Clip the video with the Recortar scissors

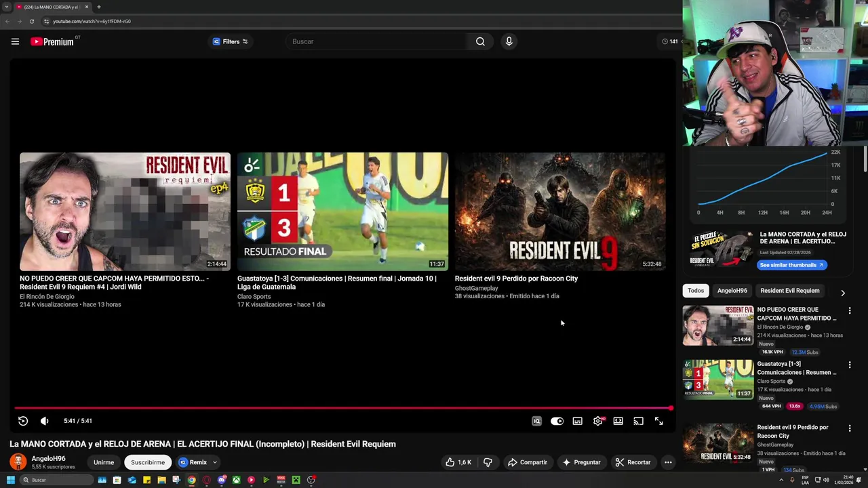click(633, 462)
